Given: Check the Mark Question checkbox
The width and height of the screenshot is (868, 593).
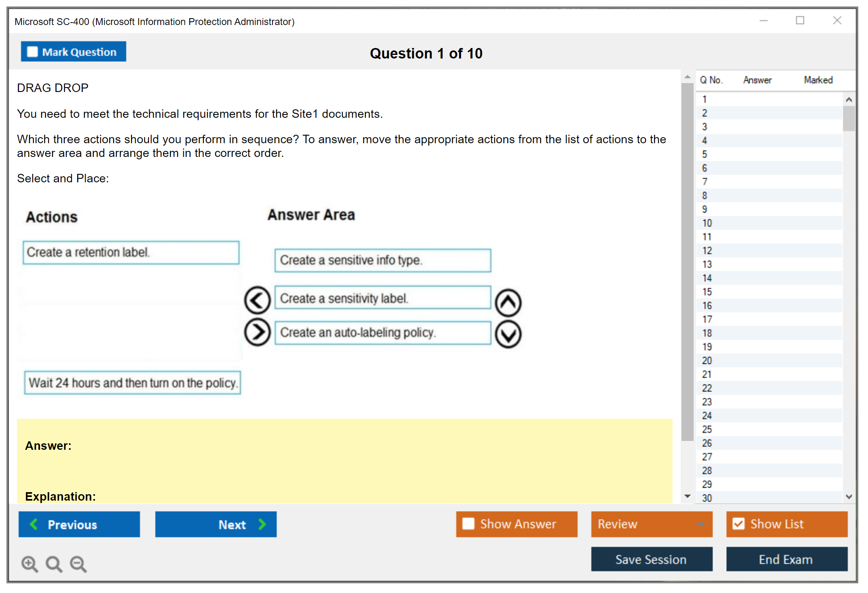Looking at the screenshot, I should click(x=32, y=52).
